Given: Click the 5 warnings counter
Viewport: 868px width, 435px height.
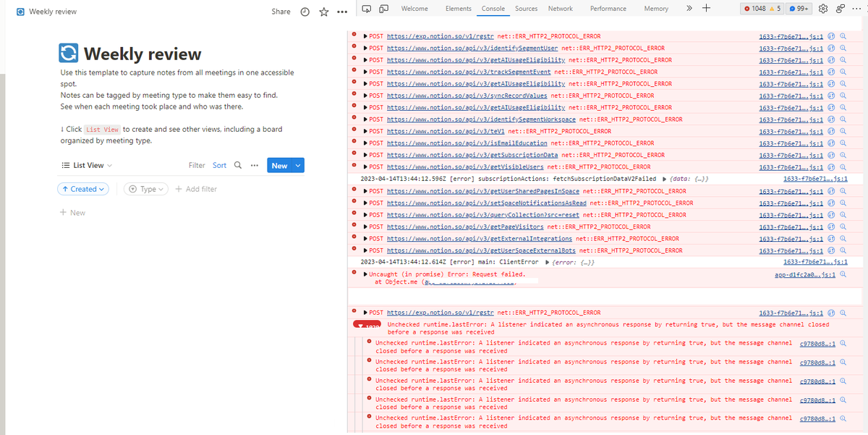Looking at the screenshot, I should pyautogui.click(x=775, y=9).
